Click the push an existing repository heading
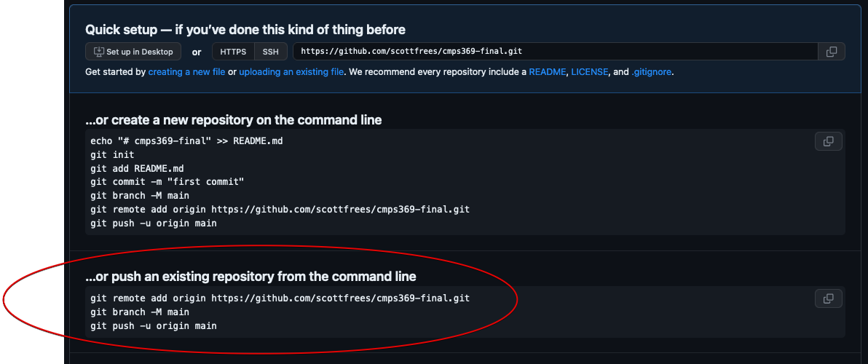The image size is (868, 364). (x=250, y=277)
